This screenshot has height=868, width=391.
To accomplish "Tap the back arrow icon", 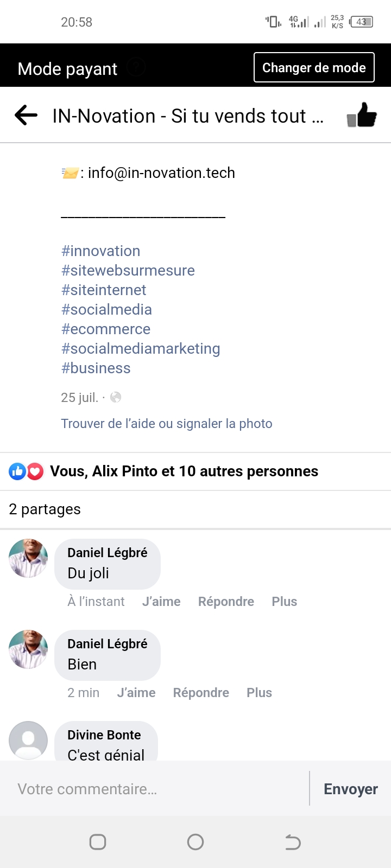I will click(x=26, y=115).
